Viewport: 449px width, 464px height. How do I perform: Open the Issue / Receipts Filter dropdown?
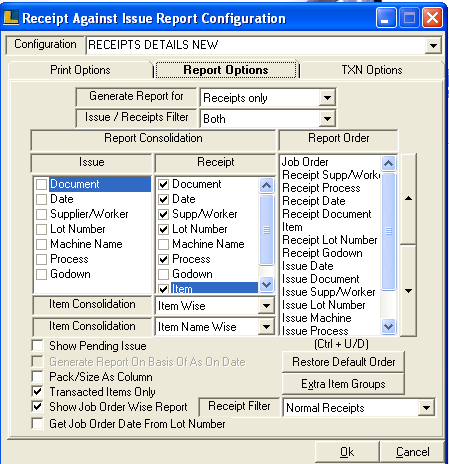click(x=327, y=118)
